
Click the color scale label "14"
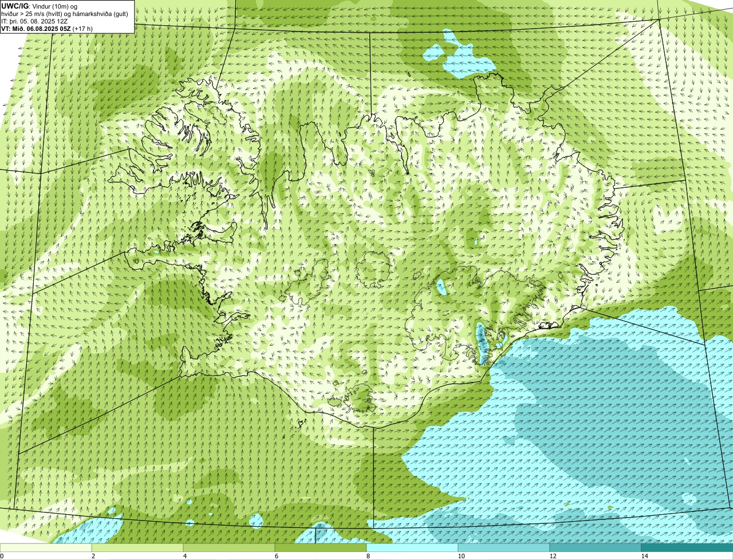644,556
